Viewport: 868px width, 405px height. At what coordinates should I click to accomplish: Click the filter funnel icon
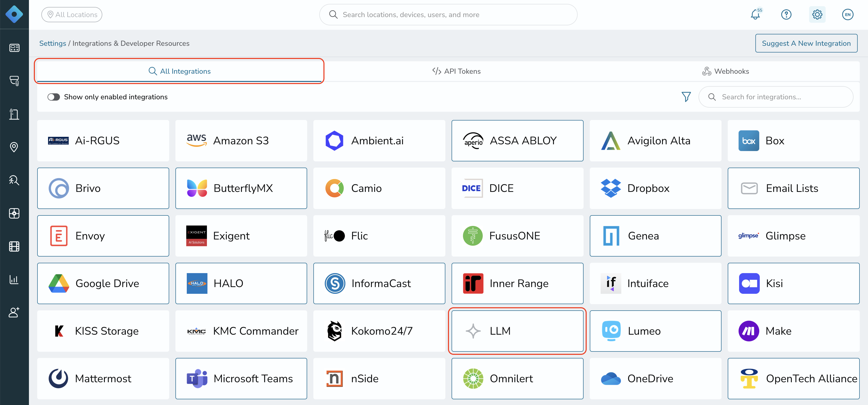click(686, 97)
